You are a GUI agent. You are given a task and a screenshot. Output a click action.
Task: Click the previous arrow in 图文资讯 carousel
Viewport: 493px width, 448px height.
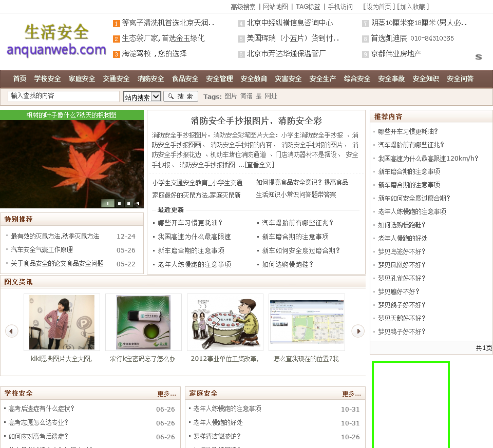(12, 331)
